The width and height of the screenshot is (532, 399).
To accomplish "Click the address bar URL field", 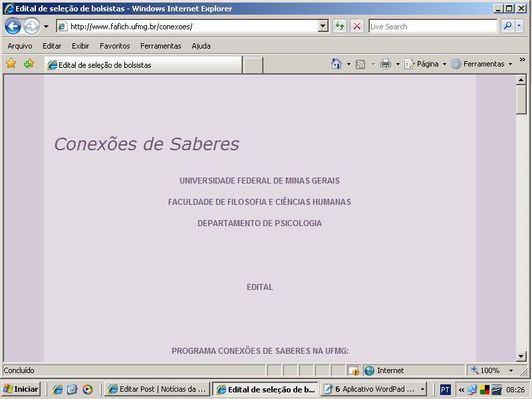I will [188, 26].
